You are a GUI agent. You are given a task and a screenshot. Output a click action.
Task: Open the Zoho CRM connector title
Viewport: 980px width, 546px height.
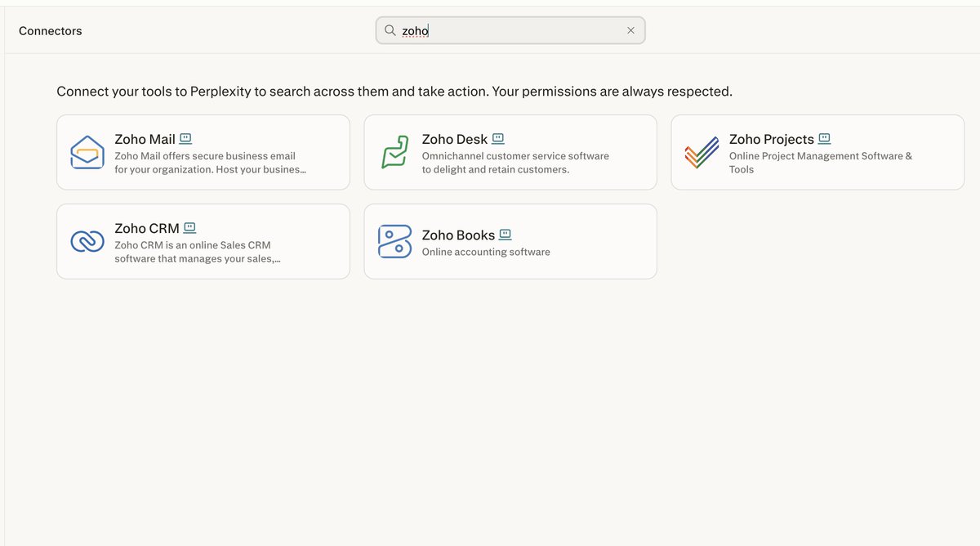click(147, 228)
